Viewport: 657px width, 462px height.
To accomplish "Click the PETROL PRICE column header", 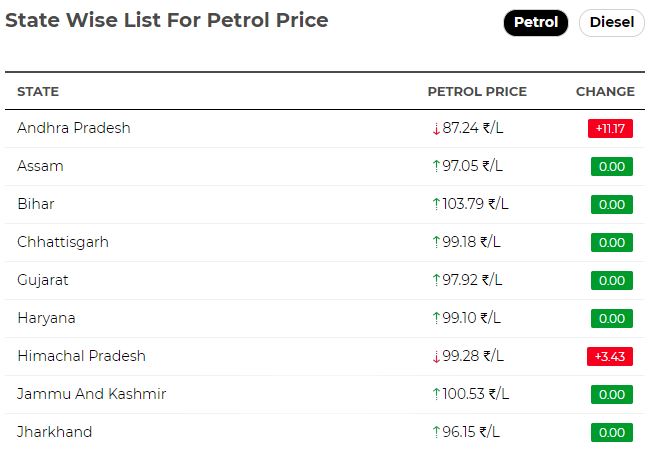I will point(477,92).
